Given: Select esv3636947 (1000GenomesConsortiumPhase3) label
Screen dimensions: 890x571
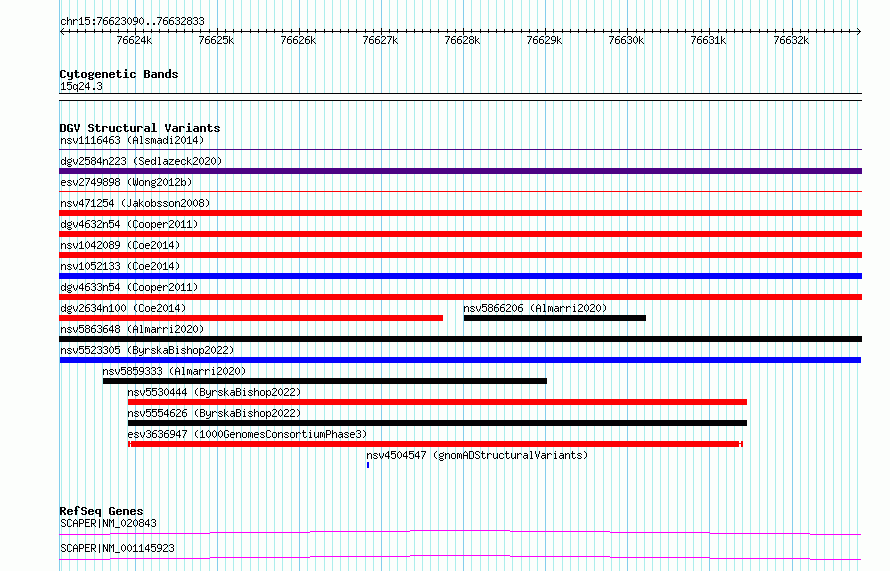Looking at the screenshot, I should [x=247, y=434].
